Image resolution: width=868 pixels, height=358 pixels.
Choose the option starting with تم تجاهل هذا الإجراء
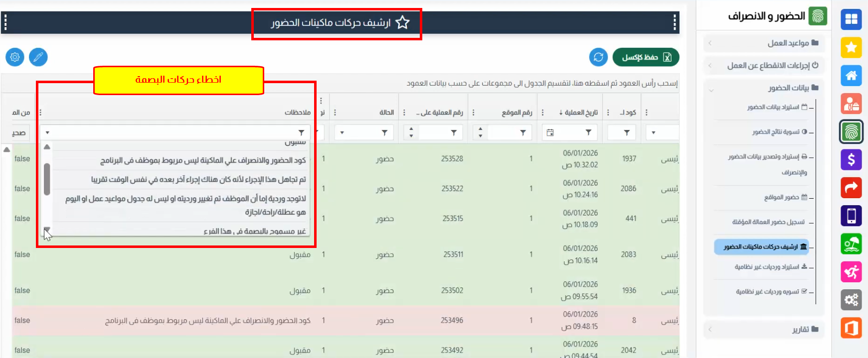[198, 179]
